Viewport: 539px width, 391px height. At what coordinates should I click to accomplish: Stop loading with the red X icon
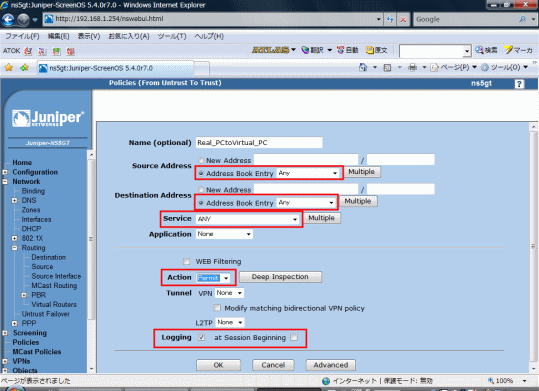tap(403, 20)
